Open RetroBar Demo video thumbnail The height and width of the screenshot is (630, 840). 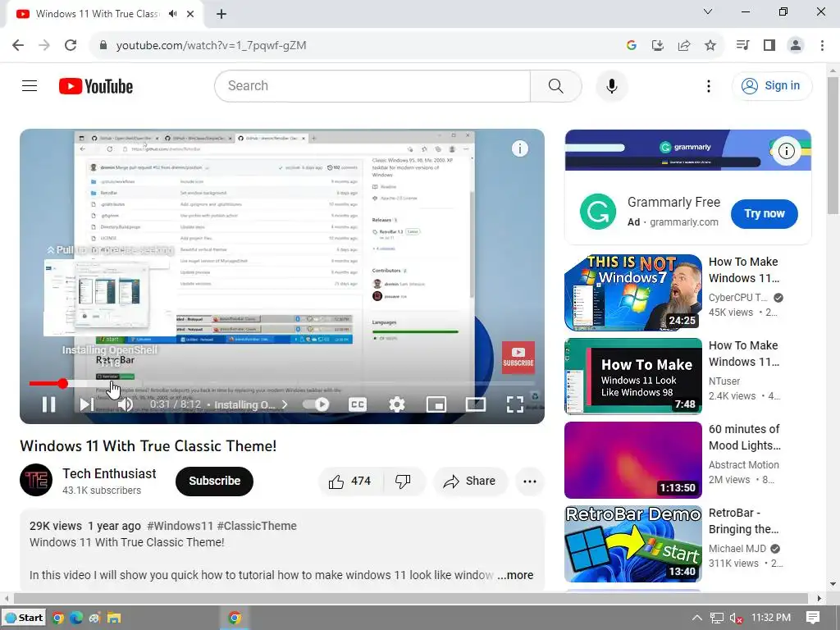633,544
